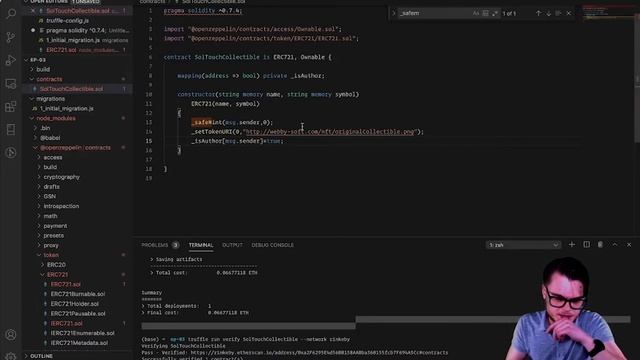Toggle Find in Selection
The width and height of the screenshot is (640, 360).
pos(558,13)
